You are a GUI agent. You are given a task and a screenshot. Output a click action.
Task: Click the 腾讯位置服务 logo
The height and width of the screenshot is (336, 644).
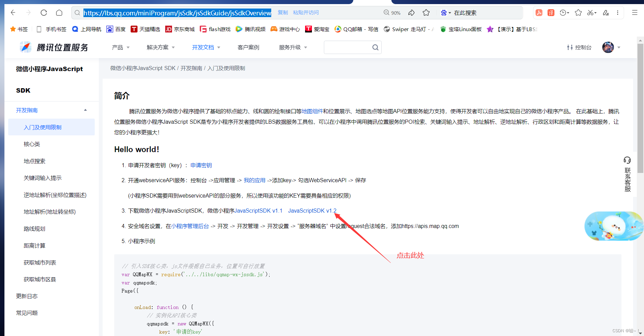pyautogui.click(x=54, y=47)
